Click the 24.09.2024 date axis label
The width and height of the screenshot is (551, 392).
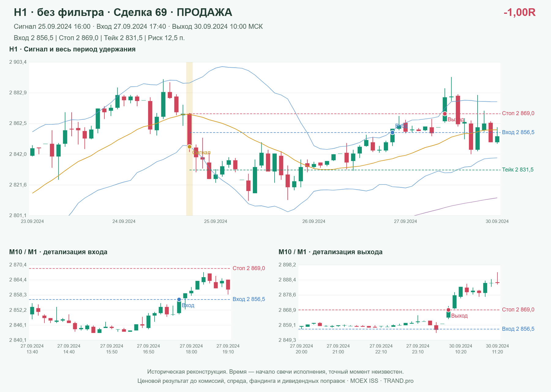coord(124,221)
